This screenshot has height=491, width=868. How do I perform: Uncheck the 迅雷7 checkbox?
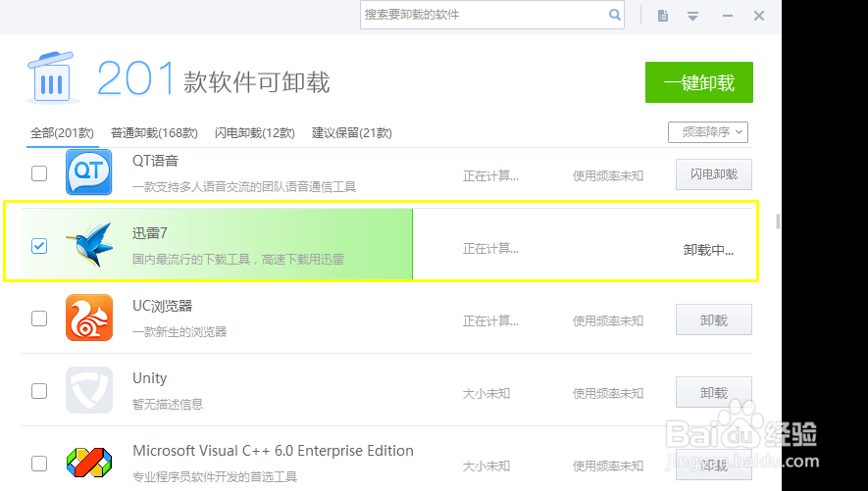tap(39, 246)
